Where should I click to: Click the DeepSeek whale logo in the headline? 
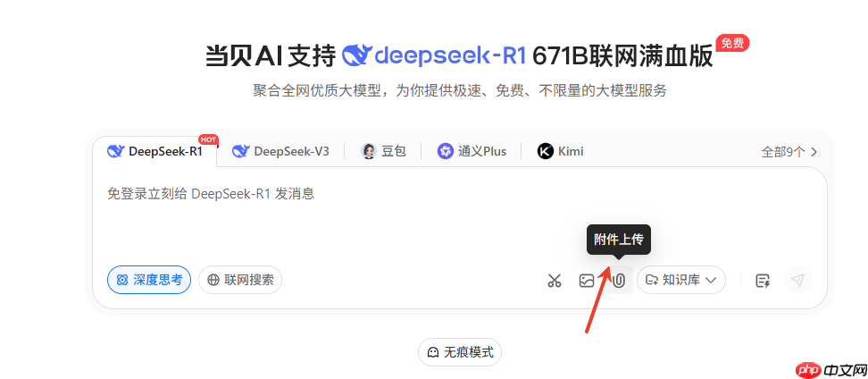357,56
